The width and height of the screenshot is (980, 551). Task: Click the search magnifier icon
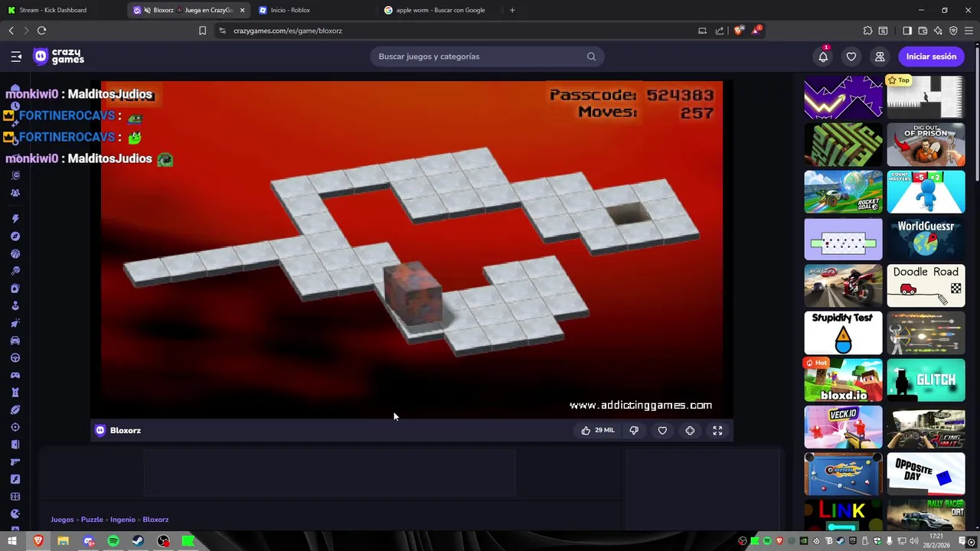591,57
